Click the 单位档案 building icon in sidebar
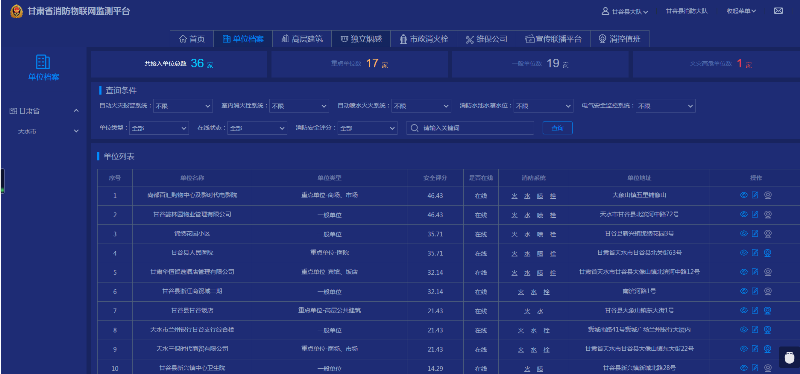 tap(43, 62)
